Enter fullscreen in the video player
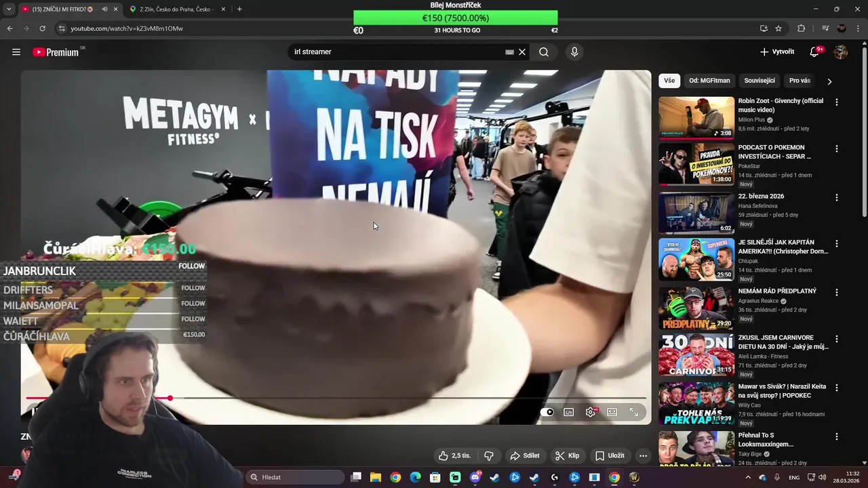Image resolution: width=868 pixels, height=488 pixels. [634, 412]
